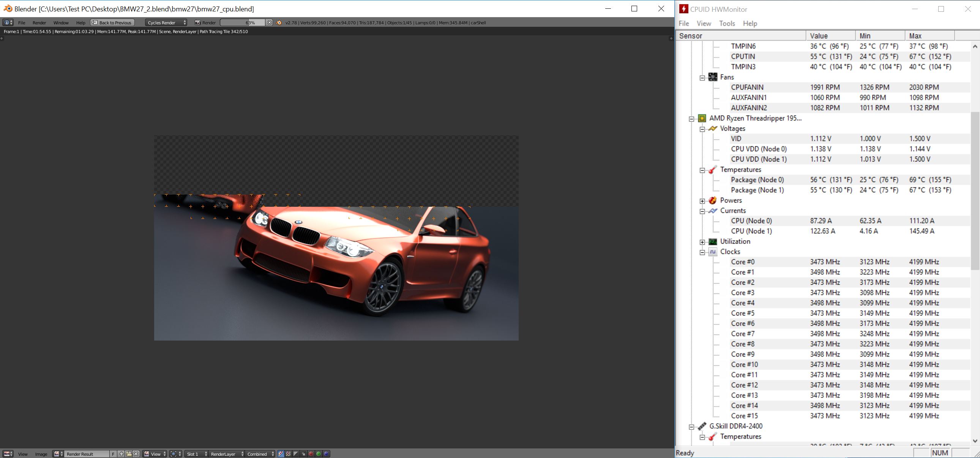The width and height of the screenshot is (980, 458).
Task: Click the Render display button
Action: pyautogui.click(x=205, y=22)
